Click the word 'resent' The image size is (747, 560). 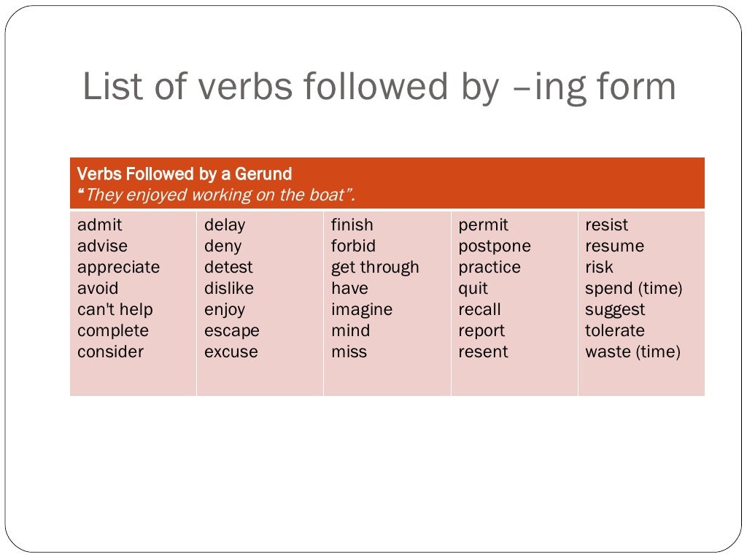[483, 352]
